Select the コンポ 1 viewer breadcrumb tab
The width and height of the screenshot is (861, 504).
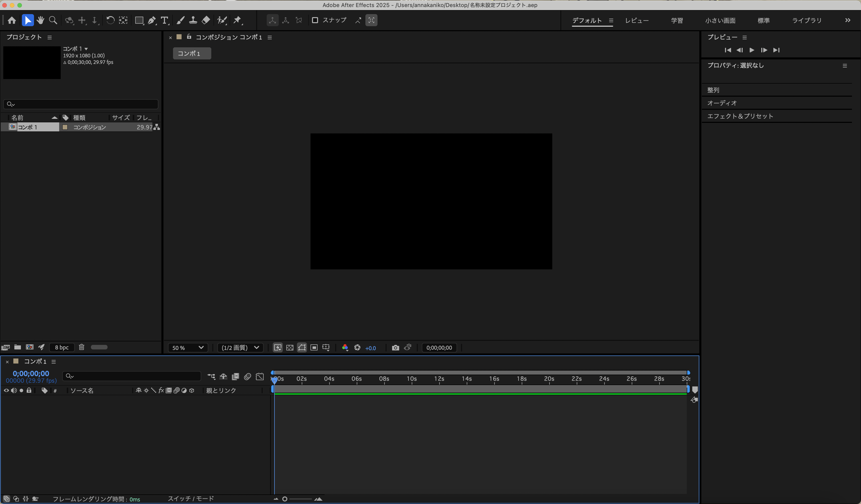pos(192,53)
